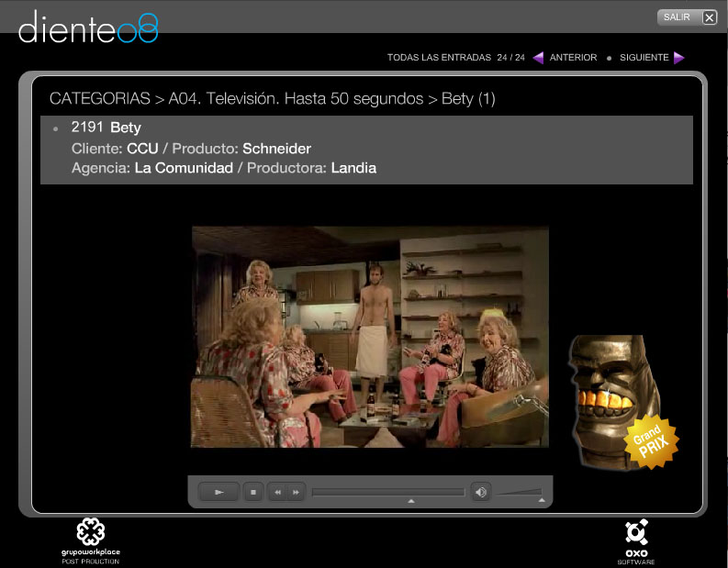Click product name Schneider
This screenshot has height=568, width=728.
pyautogui.click(x=276, y=149)
